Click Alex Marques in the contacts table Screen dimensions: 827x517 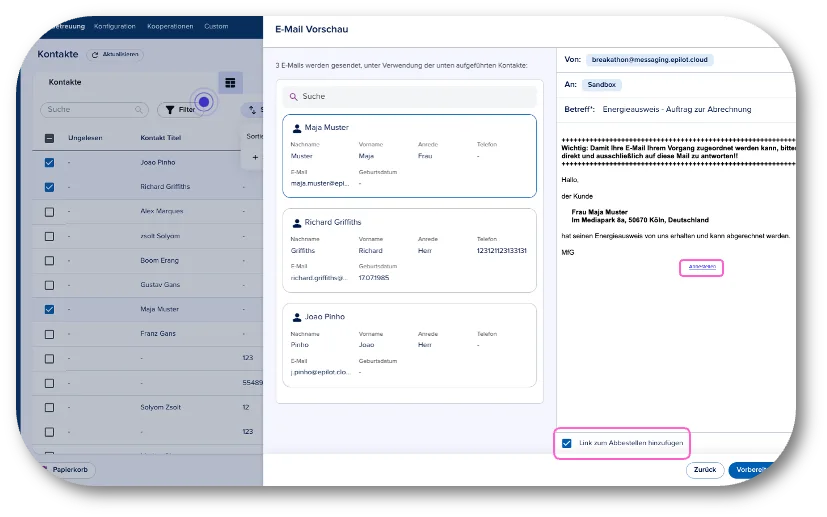pyautogui.click(x=161, y=212)
